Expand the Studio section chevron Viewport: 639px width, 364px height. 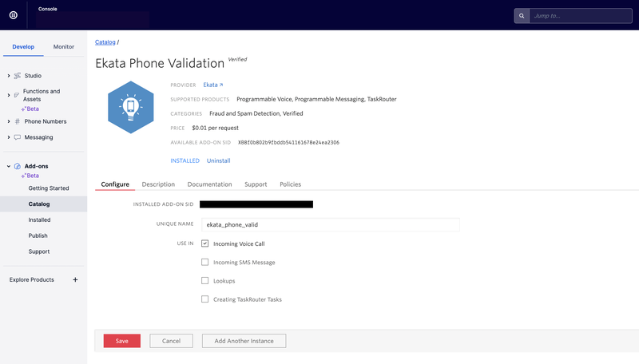(9, 76)
